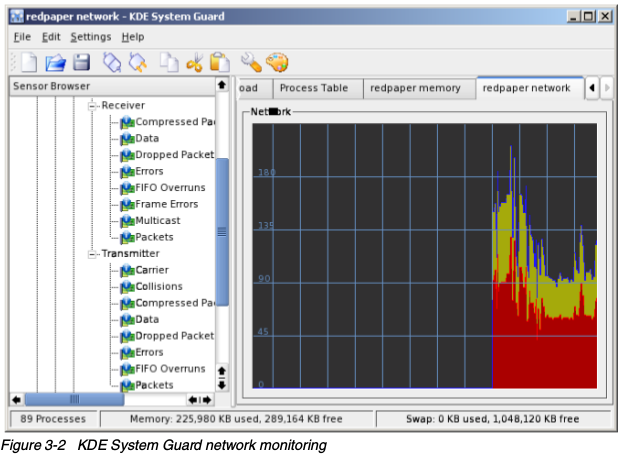
Task: Collapse the Receiver tree node
Action: click(x=93, y=105)
